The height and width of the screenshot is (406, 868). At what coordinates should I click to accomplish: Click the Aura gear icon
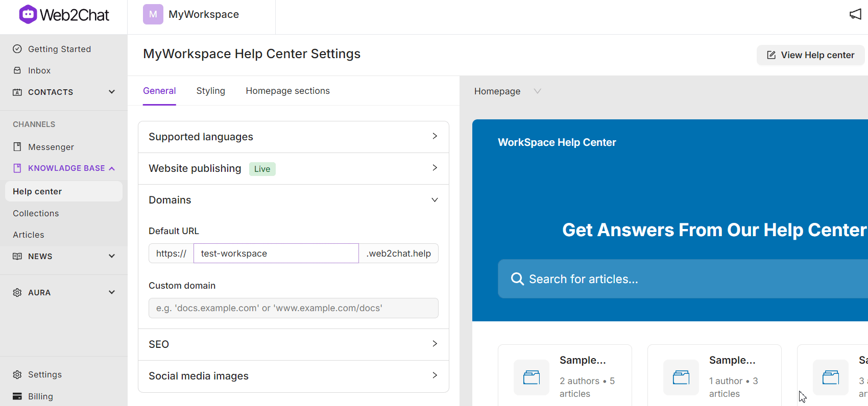pyautogui.click(x=17, y=293)
